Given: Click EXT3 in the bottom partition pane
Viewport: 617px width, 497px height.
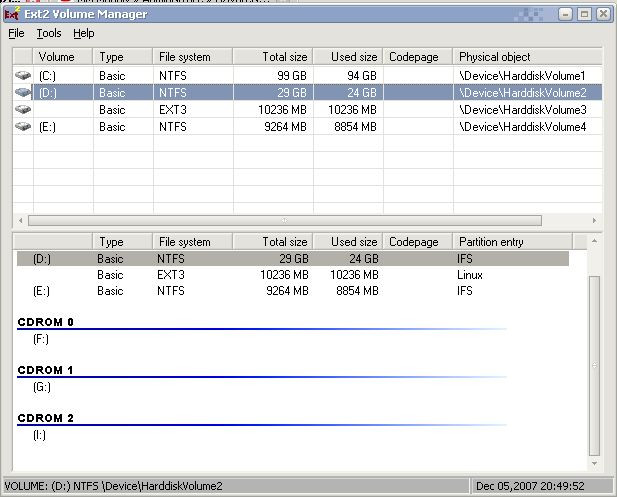Looking at the screenshot, I should coord(171,275).
